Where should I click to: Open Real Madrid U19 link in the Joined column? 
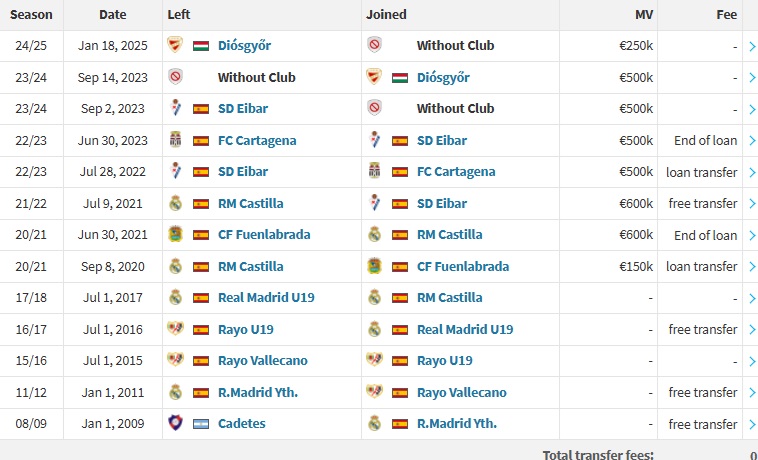(465, 330)
